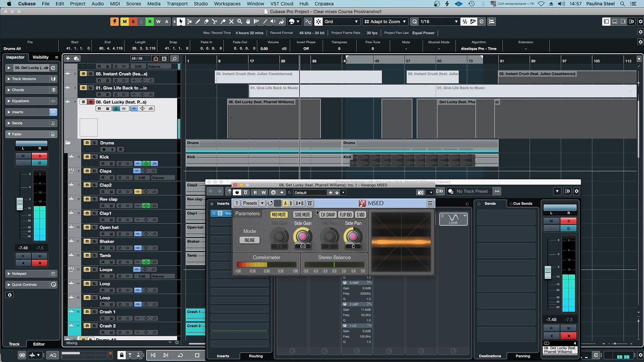Expand the Quick Controls inspector section
This screenshot has width=644, height=362.
pos(32,285)
